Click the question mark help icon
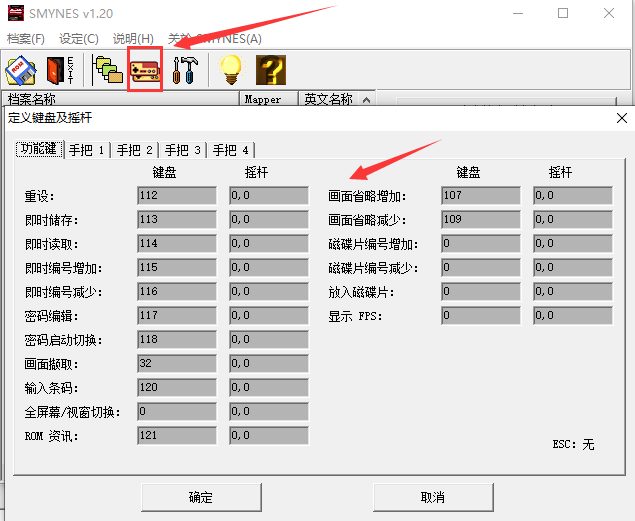635x521 pixels. [271, 70]
